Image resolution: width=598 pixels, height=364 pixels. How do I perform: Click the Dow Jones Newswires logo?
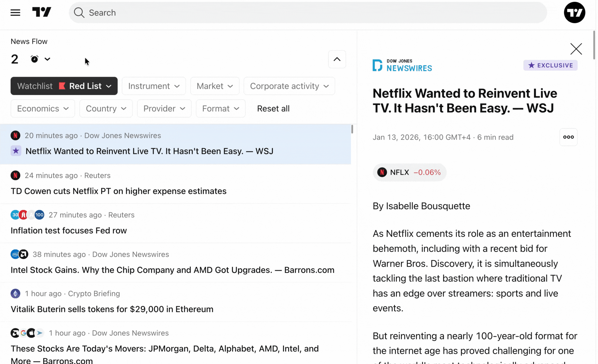point(402,65)
